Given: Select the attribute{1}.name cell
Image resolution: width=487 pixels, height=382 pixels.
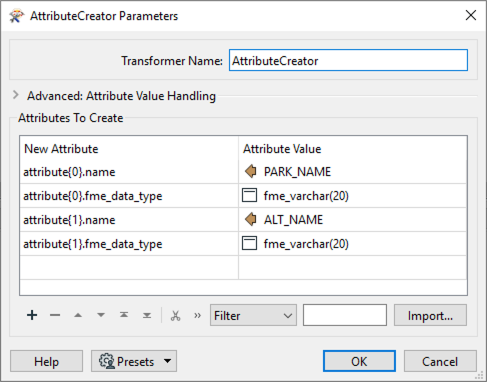Looking at the screenshot, I should click(x=129, y=220).
